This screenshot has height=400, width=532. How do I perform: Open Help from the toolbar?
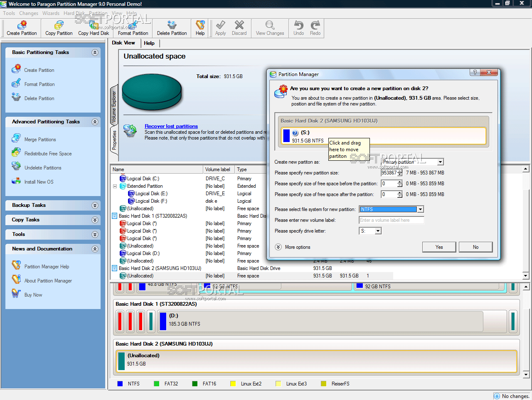pyautogui.click(x=200, y=28)
